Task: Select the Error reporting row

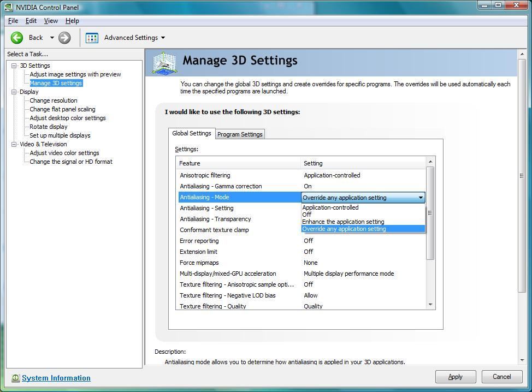Action: (x=302, y=241)
